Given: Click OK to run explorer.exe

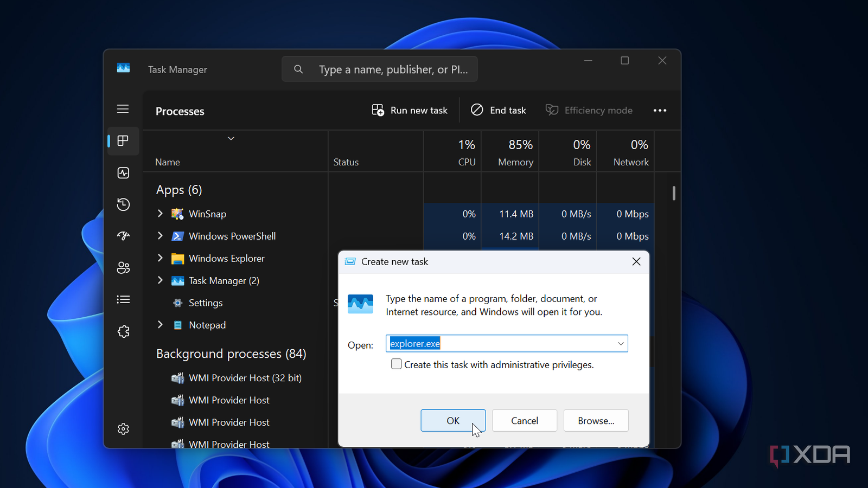Looking at the screenshot, I should (452, 421).
